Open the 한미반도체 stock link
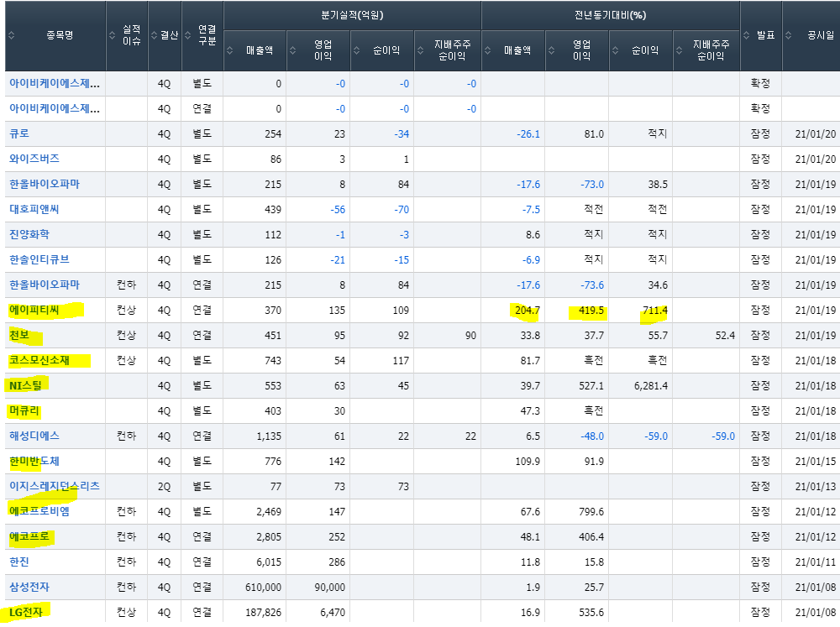This screenshot has height=627, width=840. (x=34, y=461)
